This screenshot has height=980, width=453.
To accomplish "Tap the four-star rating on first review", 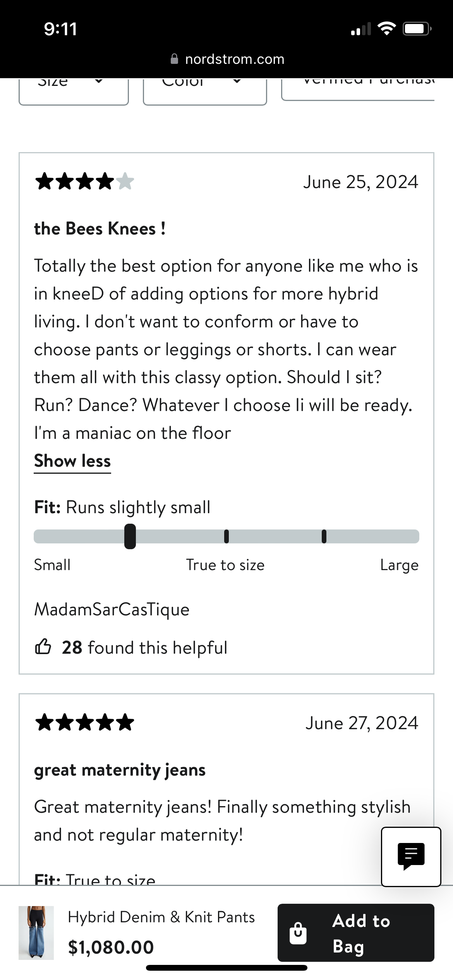I will coord(84,182).
